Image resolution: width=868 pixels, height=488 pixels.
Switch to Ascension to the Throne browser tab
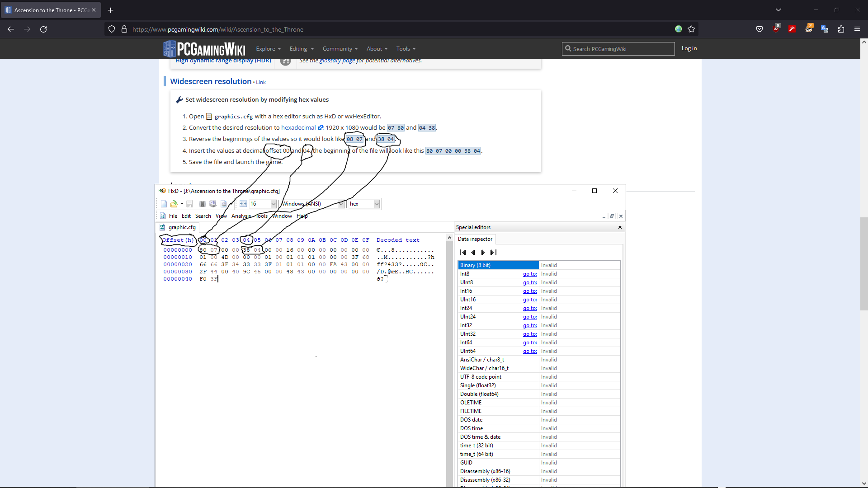click(51, 10)
